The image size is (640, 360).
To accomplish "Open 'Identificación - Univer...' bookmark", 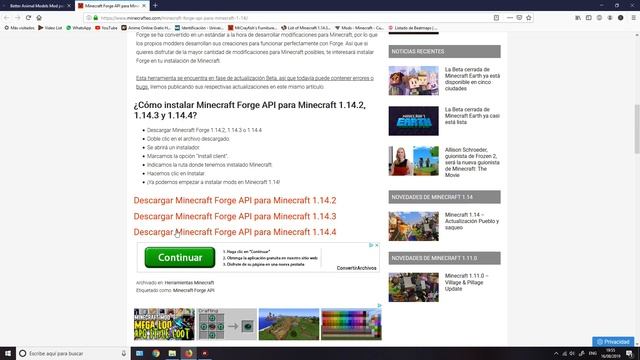I will pos(199,28).
